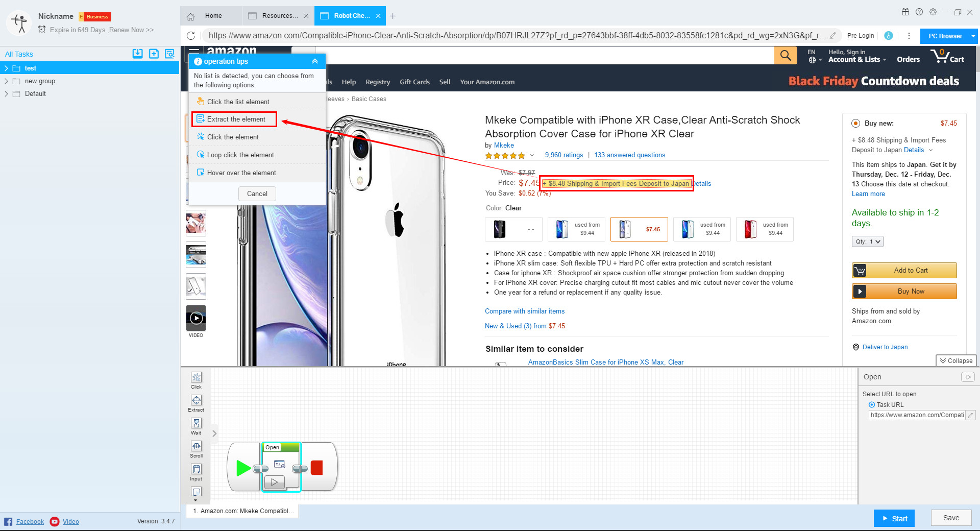
Task: Collapse the operation tips panel header
Action: [x=314, y=61]
